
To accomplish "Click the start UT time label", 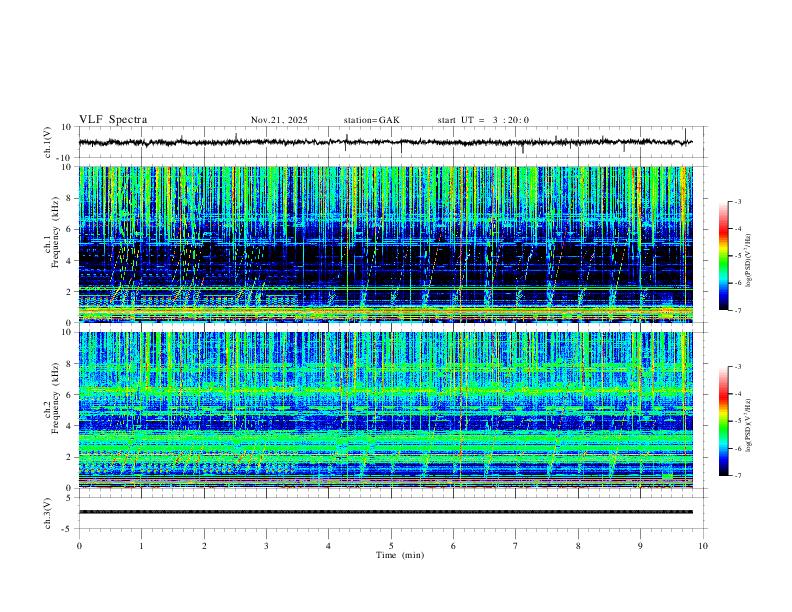I will [483, 120].
